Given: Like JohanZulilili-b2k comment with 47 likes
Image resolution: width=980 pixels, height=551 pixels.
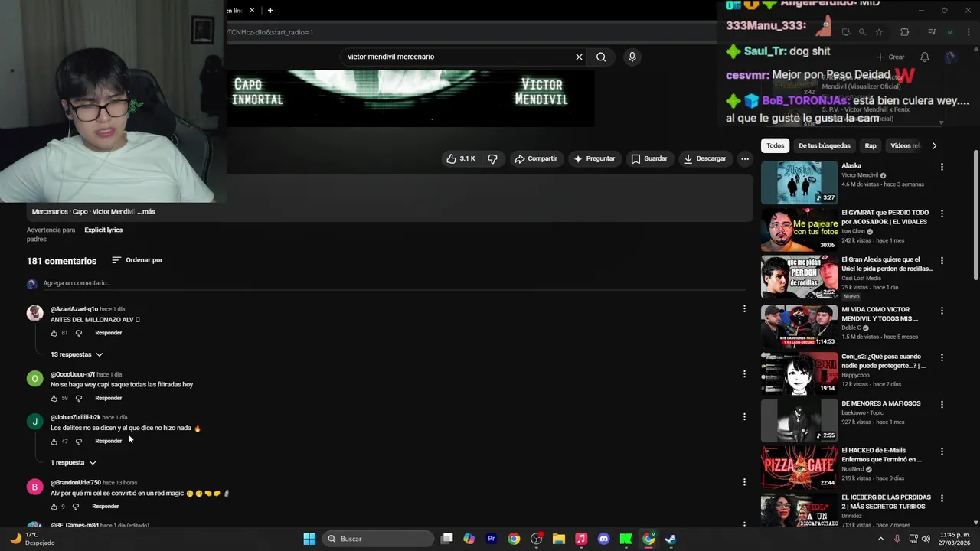Looking at the screenshot, I should tap(54, 441).
